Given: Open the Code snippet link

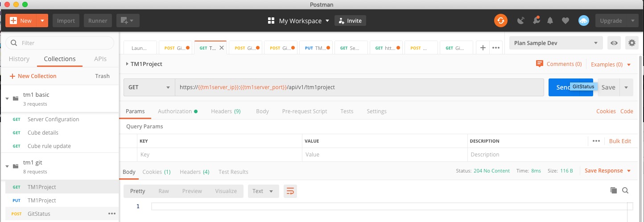Looking at the screenshot, I should pos(627,111).
